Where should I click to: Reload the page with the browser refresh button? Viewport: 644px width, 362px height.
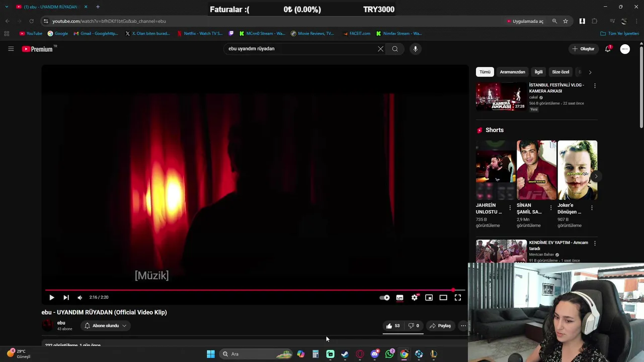coord(31,21)
